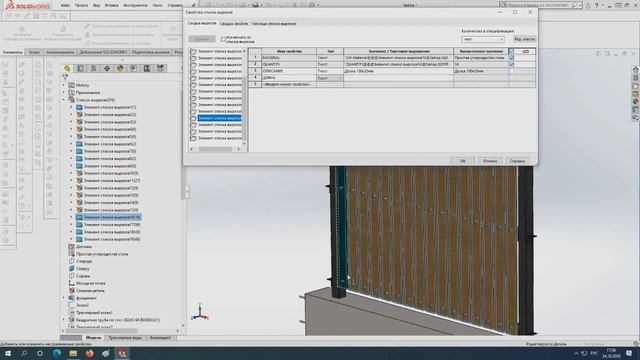Switch to the Анимация1 bottom tab
Image resolution: width=640 pixels, height=360 pixels.
point(160,338)
